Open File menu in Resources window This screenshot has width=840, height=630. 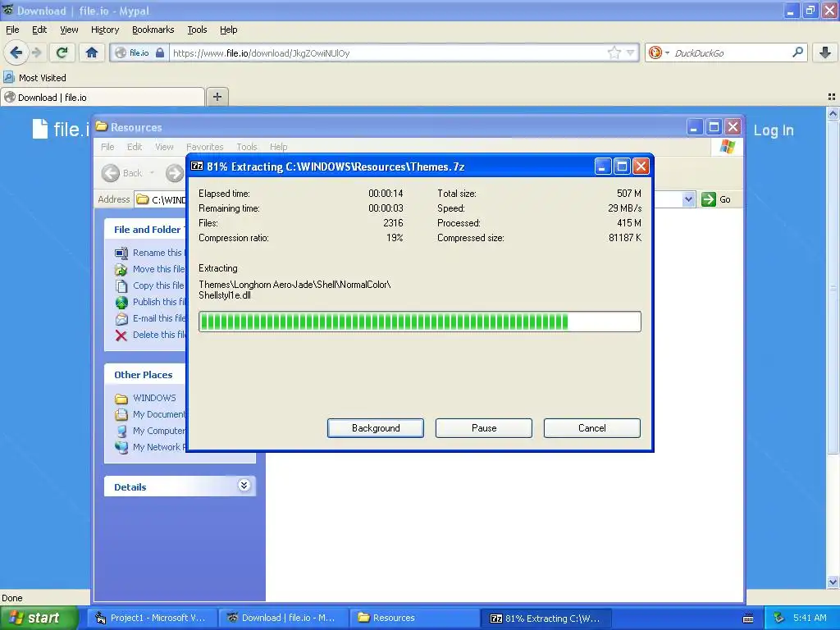pyautogui.click(x=107, y=147)
